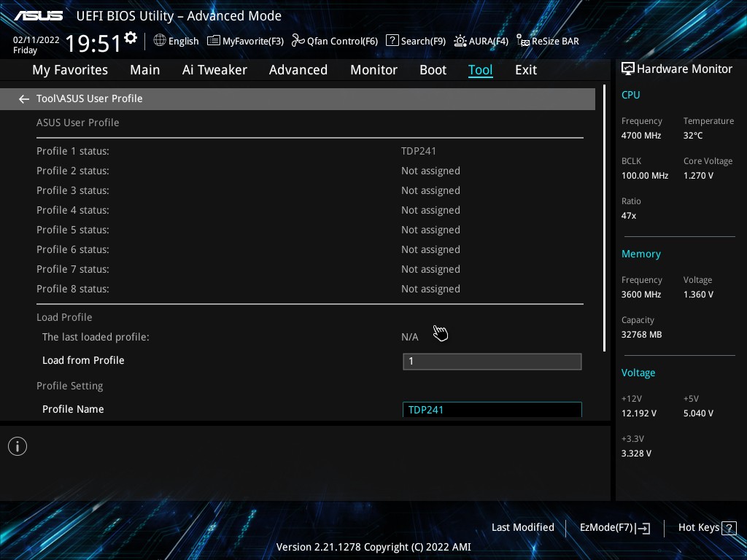Click Profile 5 status label
The height and width of the screenshot is (560, 747).
(73, 230)
